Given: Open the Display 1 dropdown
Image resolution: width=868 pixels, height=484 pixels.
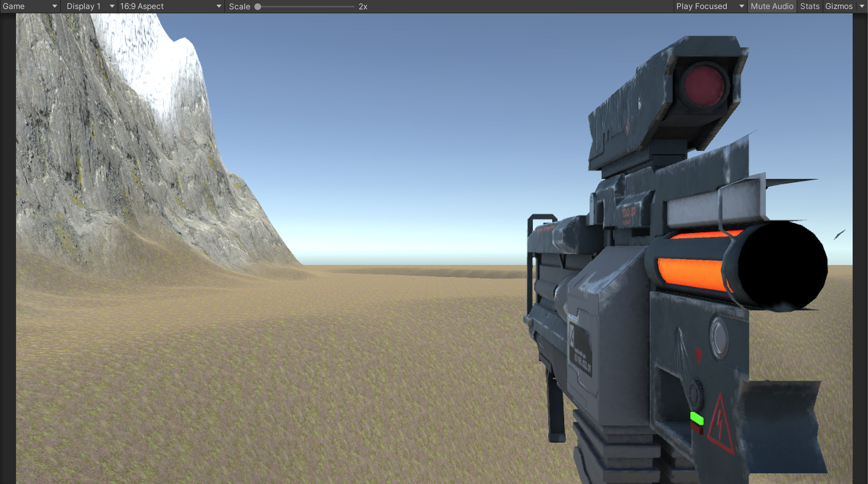Looking at the screenshot, I should (x=89, y=6).
